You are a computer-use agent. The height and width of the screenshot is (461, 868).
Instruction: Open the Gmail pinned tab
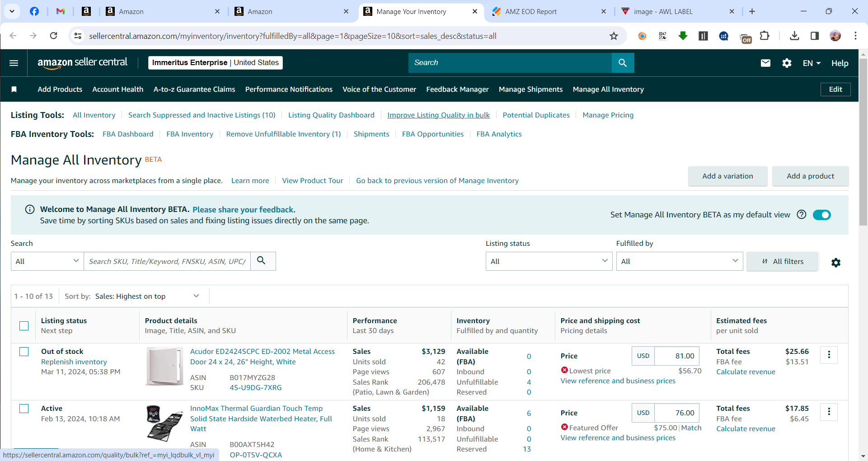click(x=61, y=11)
